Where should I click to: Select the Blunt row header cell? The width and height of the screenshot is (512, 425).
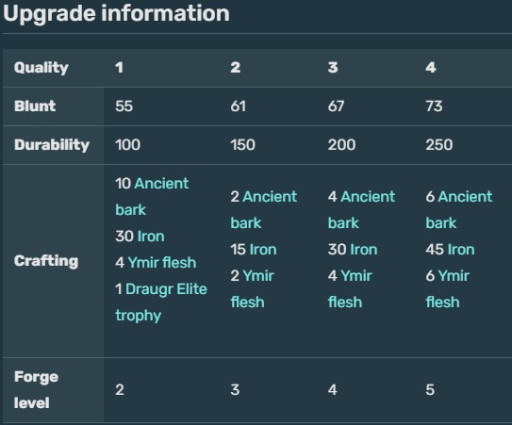(53, 106)
